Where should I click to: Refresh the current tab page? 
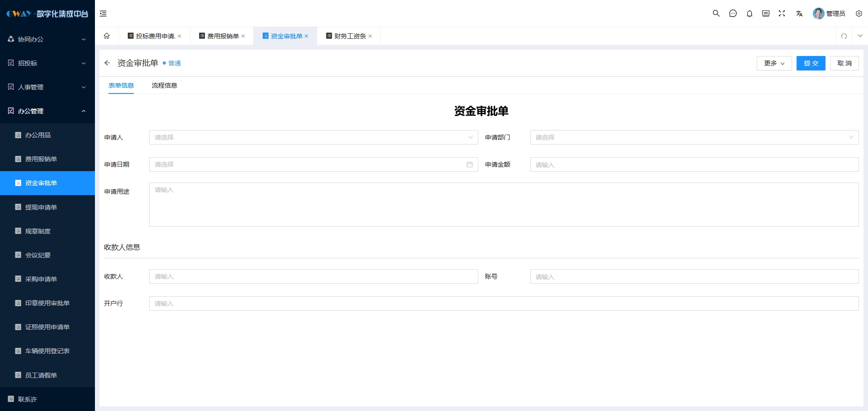point(844,36)
